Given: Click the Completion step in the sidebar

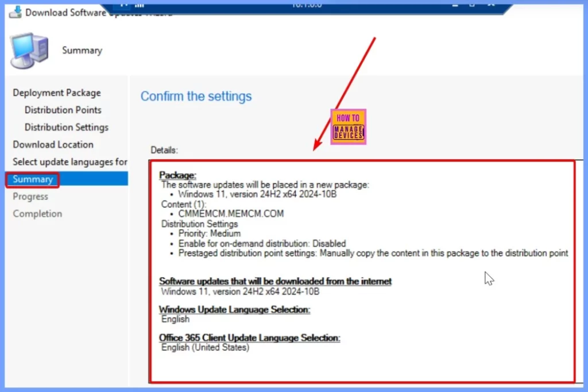Looking at the screenshot, I should [x=37, y=214].
